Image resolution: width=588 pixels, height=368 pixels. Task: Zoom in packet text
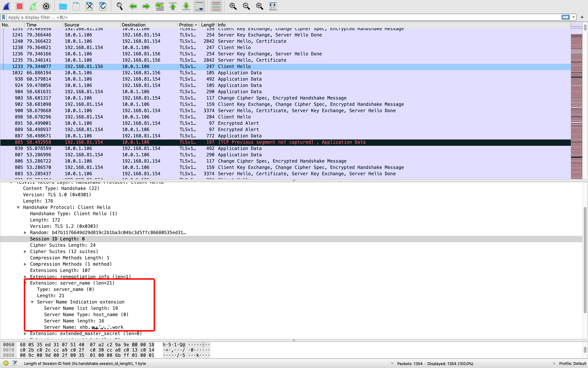(x=233, y=6)
